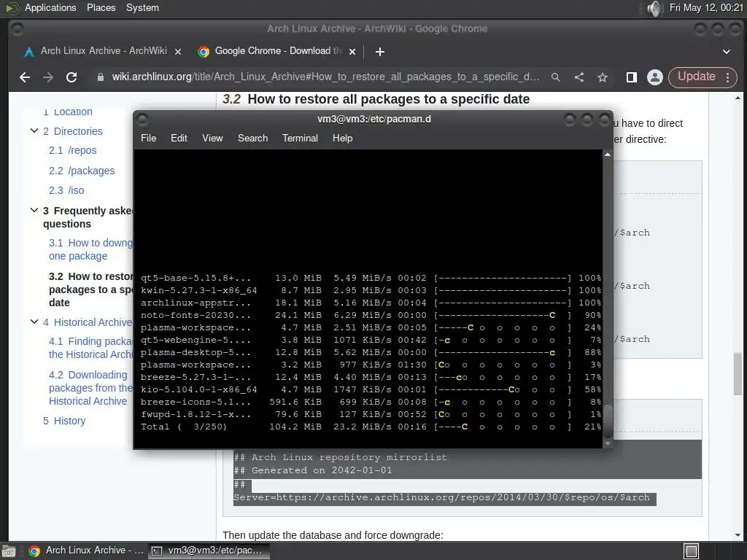Open Chrome three-dot menu
This screenshot has height=560, width=747.
click(x=728, y=77)
